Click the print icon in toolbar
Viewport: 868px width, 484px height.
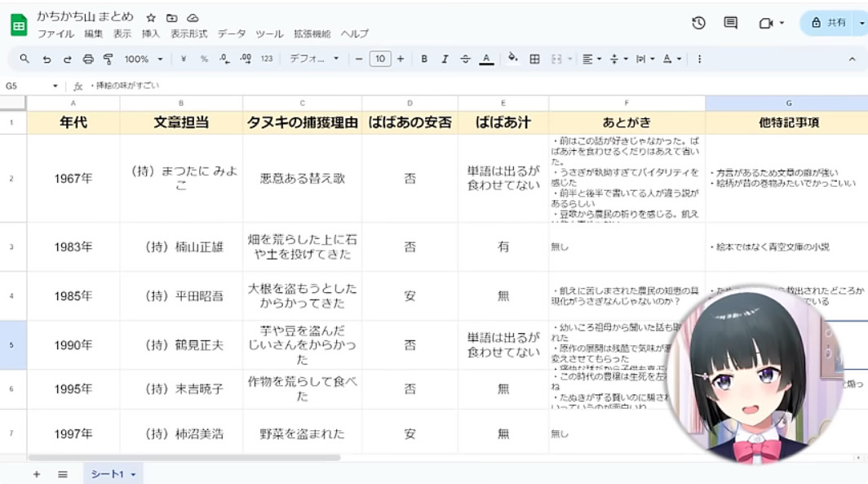(88, 59)
